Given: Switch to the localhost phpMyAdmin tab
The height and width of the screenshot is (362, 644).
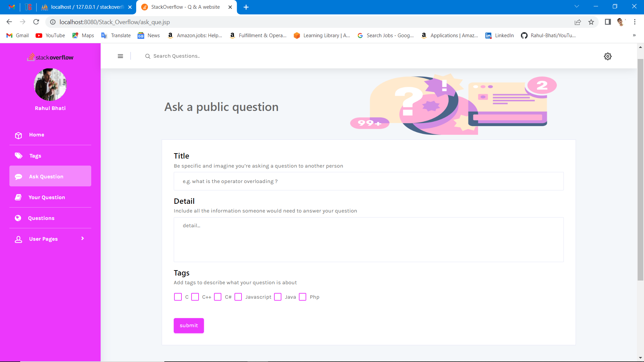Looking at the screenshot, I should [x=87, y=7].
